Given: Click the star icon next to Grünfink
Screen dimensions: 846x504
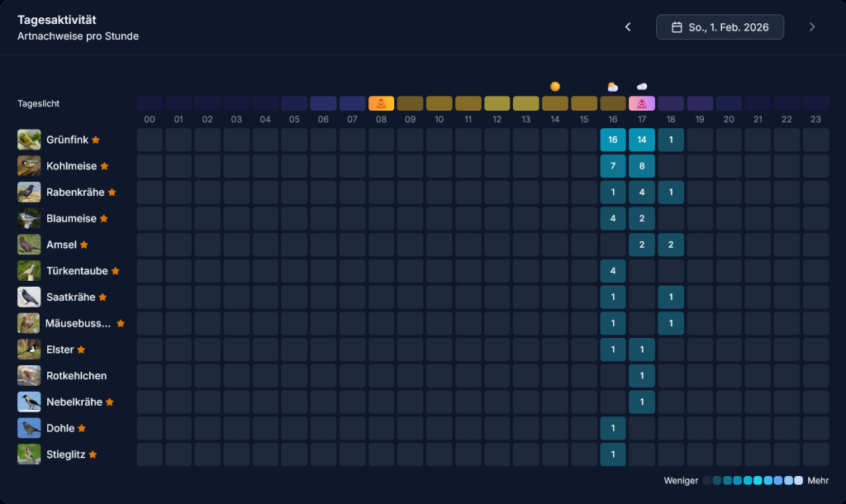Looking at the screenshot, I should pos(96,140).
